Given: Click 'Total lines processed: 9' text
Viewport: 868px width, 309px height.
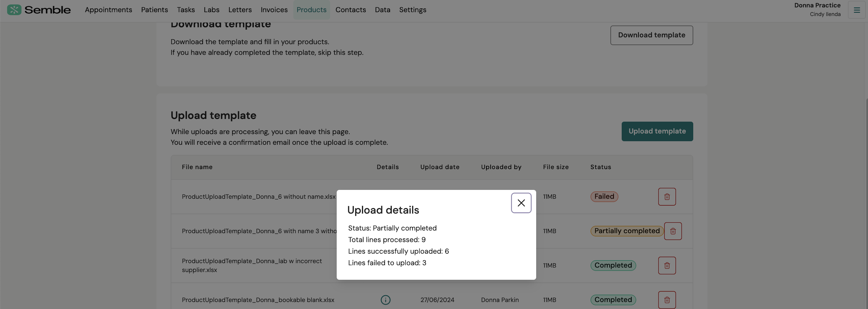Looking at the screenshot, I should (x=387, y=240).
